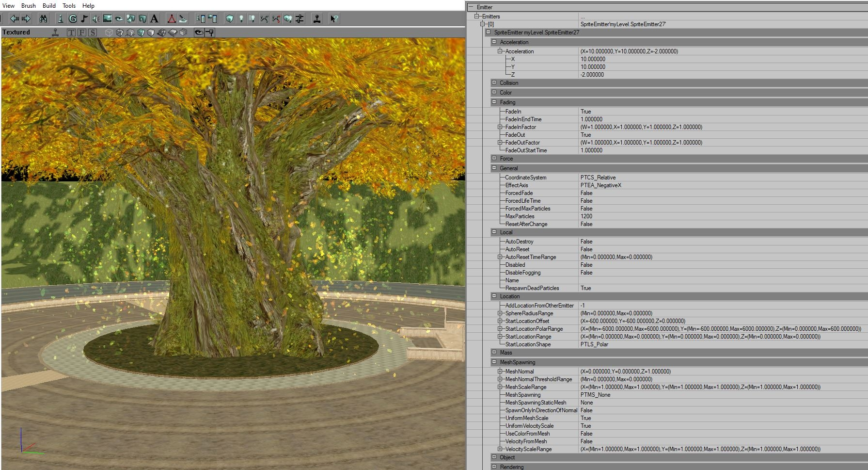Expand the Rendering category
Image resolution: width=868 pixels, height=470 pixels.
(x=494, y=467)
